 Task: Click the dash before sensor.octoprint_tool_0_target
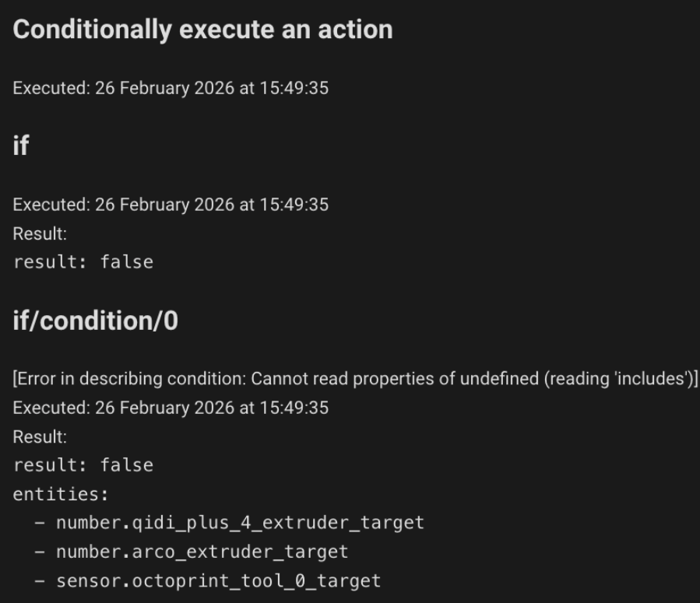point(39,580)
